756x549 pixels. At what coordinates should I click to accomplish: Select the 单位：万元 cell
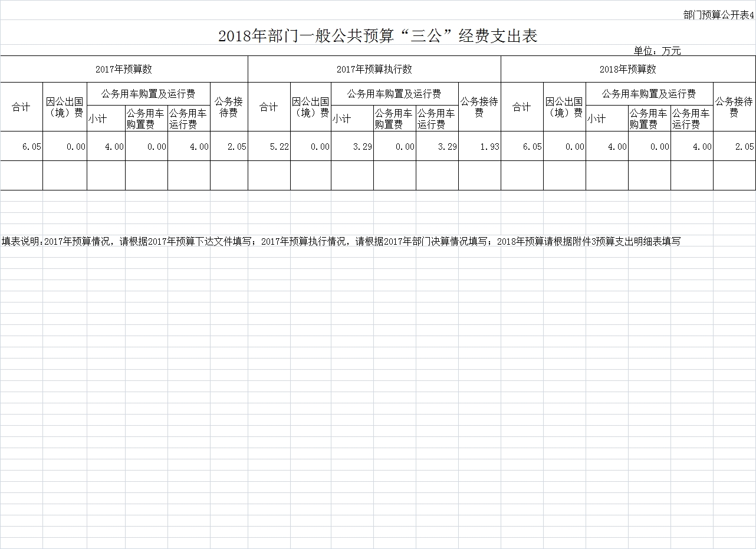[657, 51]
